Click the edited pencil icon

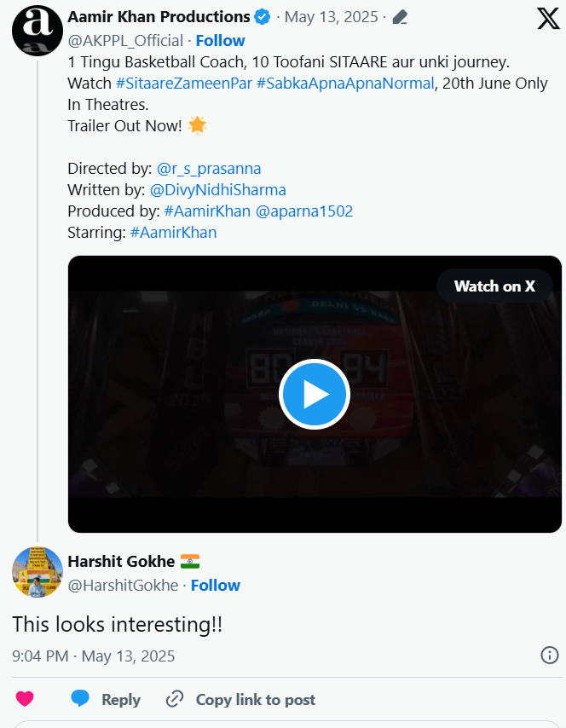click(400, 17)
